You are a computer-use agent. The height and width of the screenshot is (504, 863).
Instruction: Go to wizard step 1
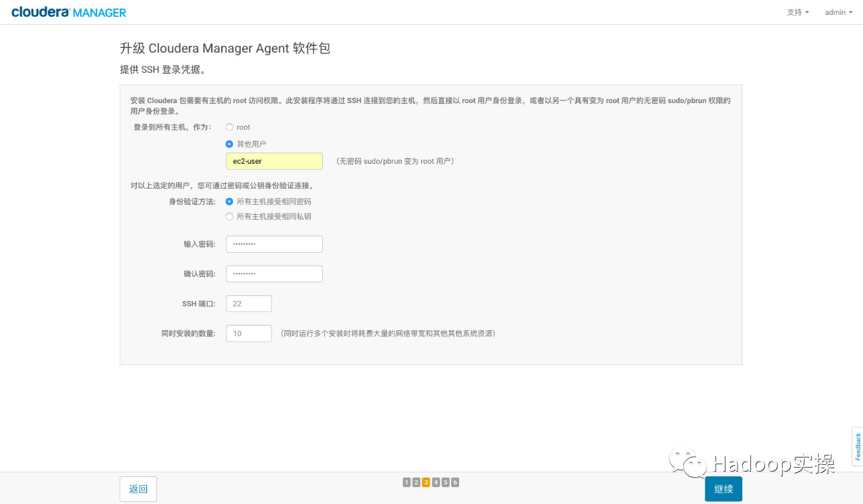tap(407, 482)
